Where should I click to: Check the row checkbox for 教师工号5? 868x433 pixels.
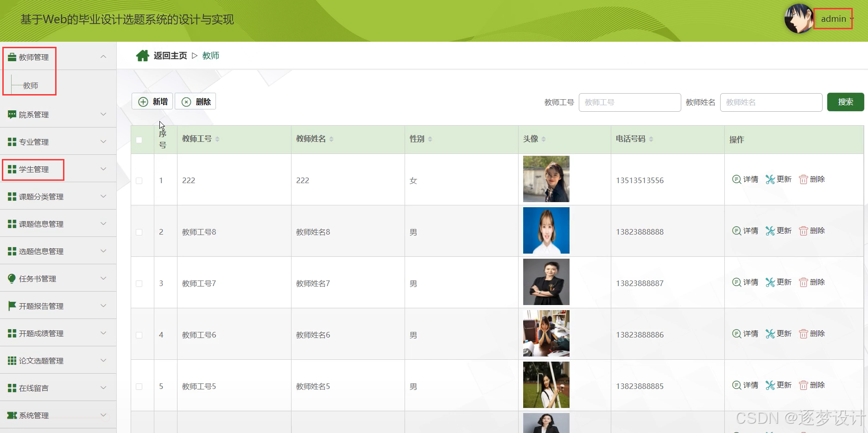tap(139, 387)
